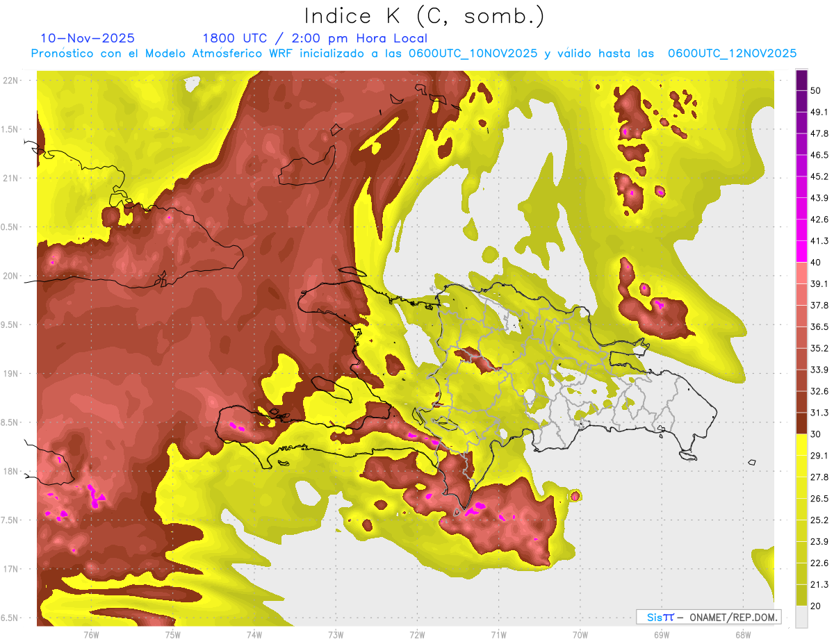
Task: Click the color scale value "20"
Action: click(x=816, y=606)
